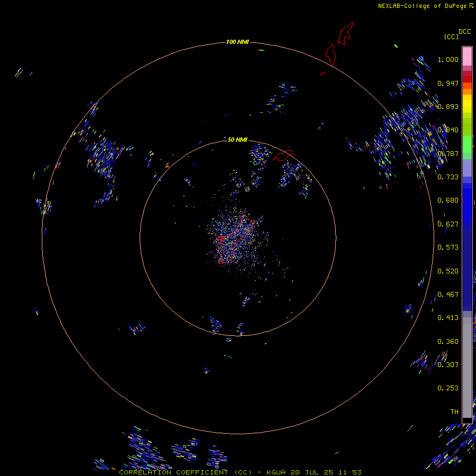The height and width of the screenshot is (476, 476).
Task: Click the 0.253 scale value
Action: (448, 388)
